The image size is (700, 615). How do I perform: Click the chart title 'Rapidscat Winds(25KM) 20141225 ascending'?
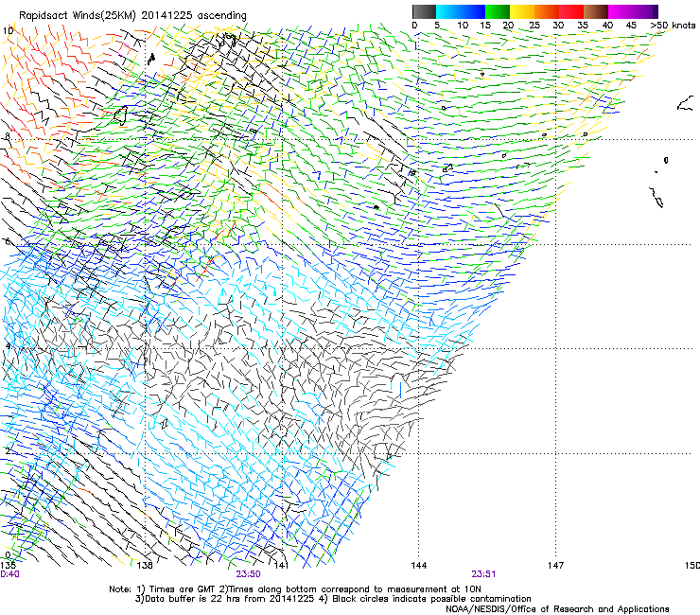click(x=132, y=16)
